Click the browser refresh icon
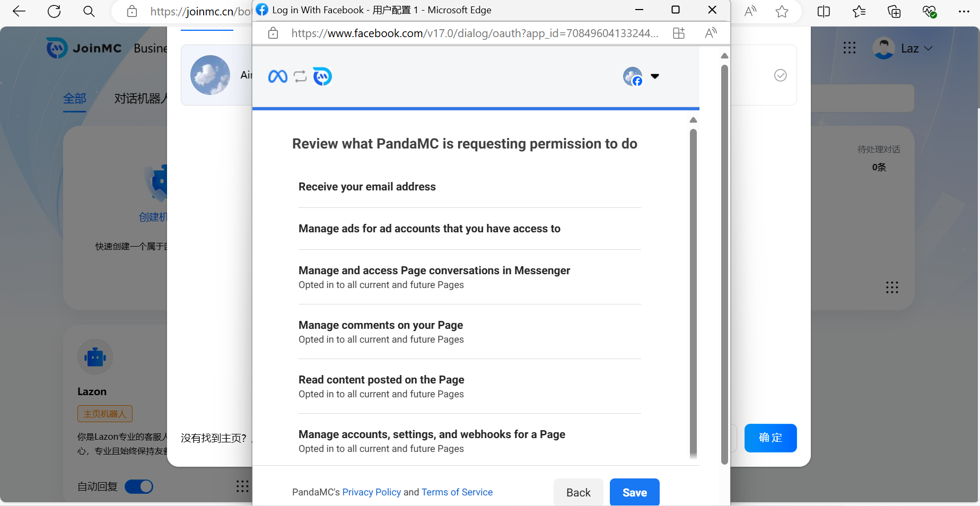The width and height of the screenshot is (980, 506). (x=54, y=12)
